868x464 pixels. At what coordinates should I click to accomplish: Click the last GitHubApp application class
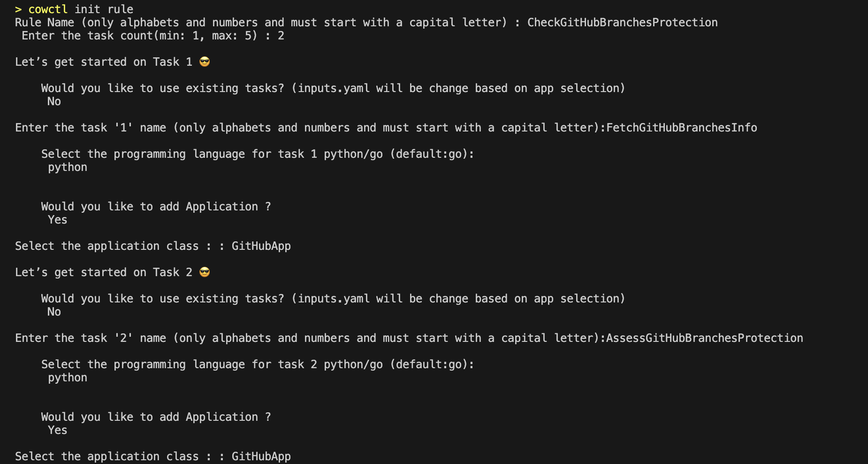point(261,457)
